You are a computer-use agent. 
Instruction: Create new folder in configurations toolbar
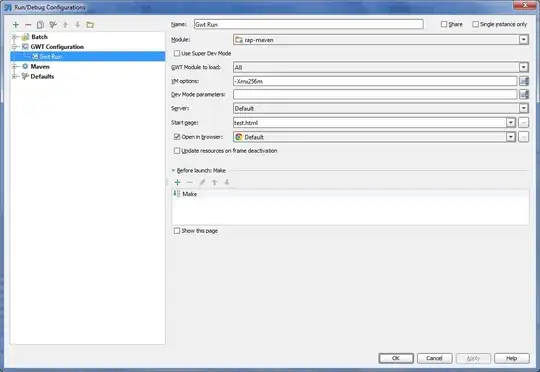[90, 24]
